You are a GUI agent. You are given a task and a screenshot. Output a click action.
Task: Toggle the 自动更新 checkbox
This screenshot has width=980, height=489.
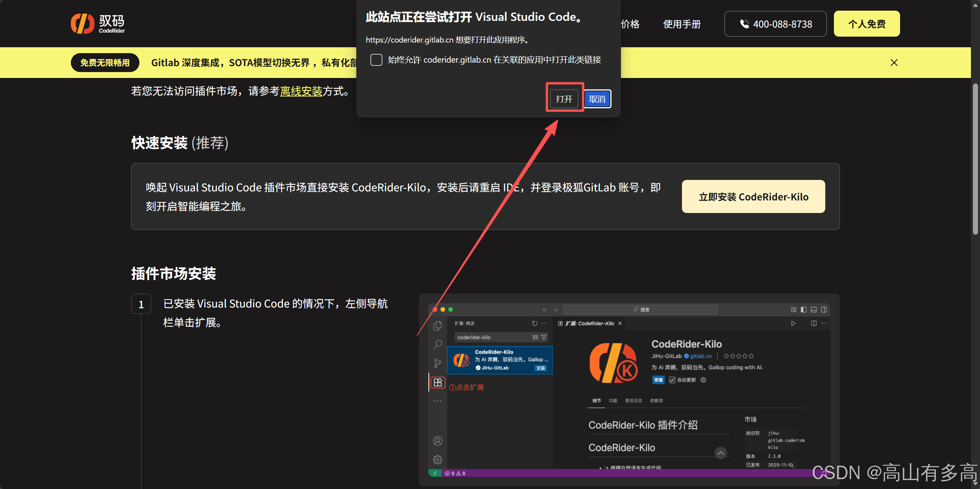pos(672,380)
